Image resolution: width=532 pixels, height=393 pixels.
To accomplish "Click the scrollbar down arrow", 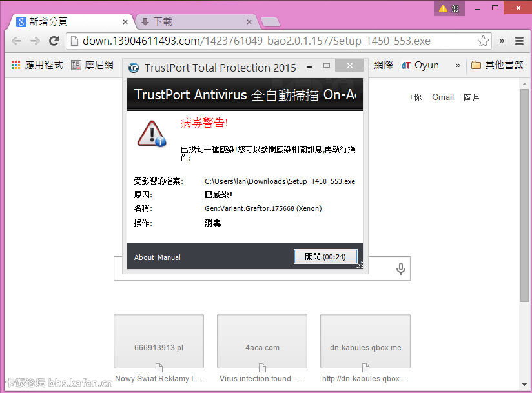I will pos(524,385).
